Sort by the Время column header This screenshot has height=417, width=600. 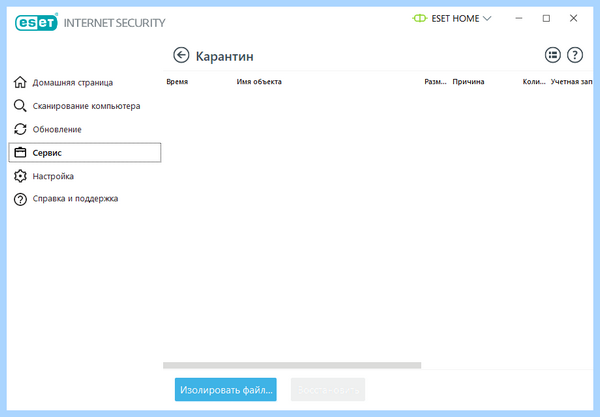tap(177, 81)
